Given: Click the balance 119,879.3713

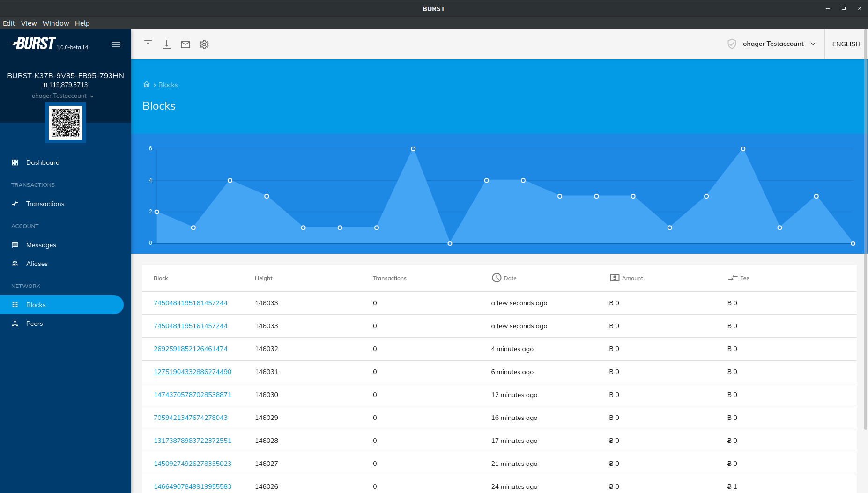Looking at the screenshot, I should [x=66, y=85].
